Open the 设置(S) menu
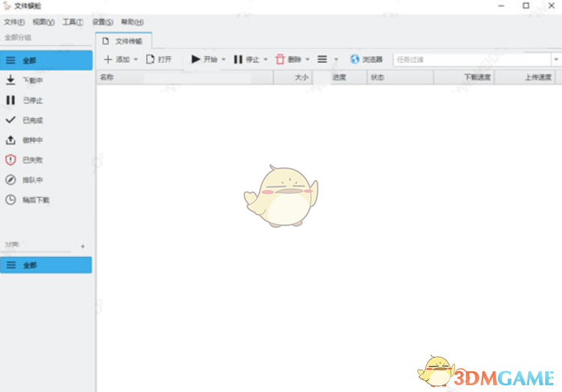Viewport: 562px width, 392px height. (103, 22)
